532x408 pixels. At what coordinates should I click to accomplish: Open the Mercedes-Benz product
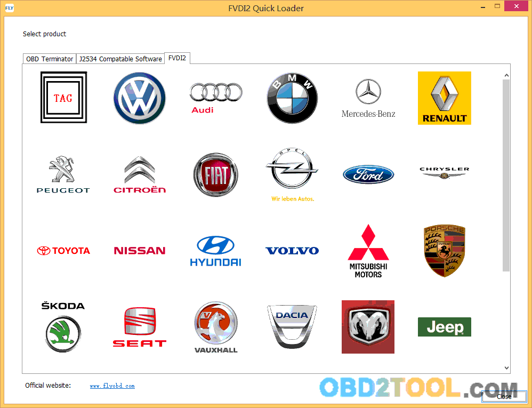coord(368,99)
